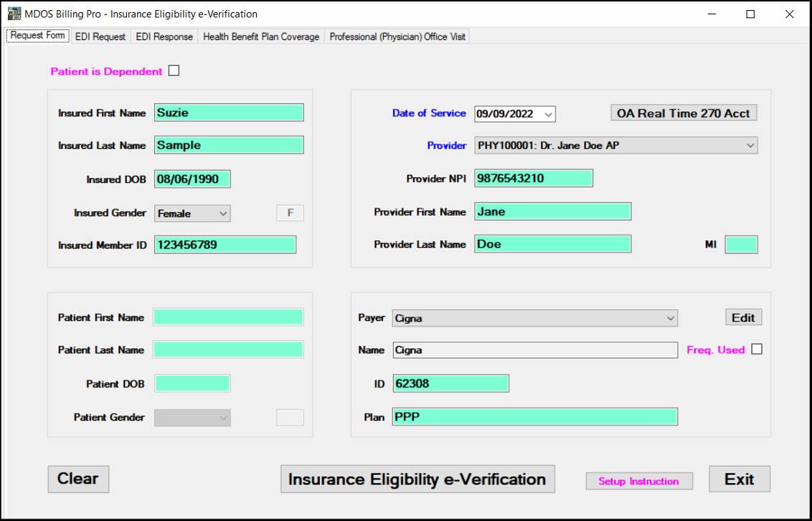Toggle the Patient is Dependent checkbox

click(x=174, y=70)
